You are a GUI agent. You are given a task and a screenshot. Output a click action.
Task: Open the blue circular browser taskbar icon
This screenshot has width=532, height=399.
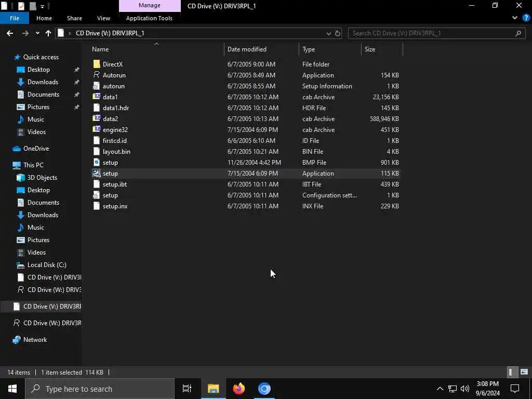coord(264,389)
